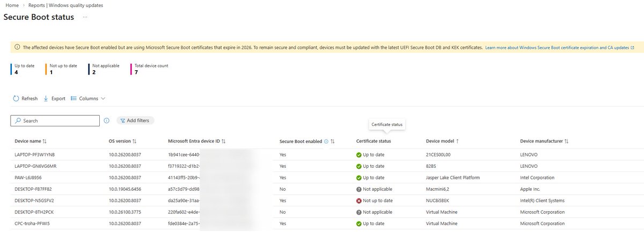The width and height of the screenshot is (644, 239).
Task: Click manufacturer Intel Corporation
Action: point(537,177)
